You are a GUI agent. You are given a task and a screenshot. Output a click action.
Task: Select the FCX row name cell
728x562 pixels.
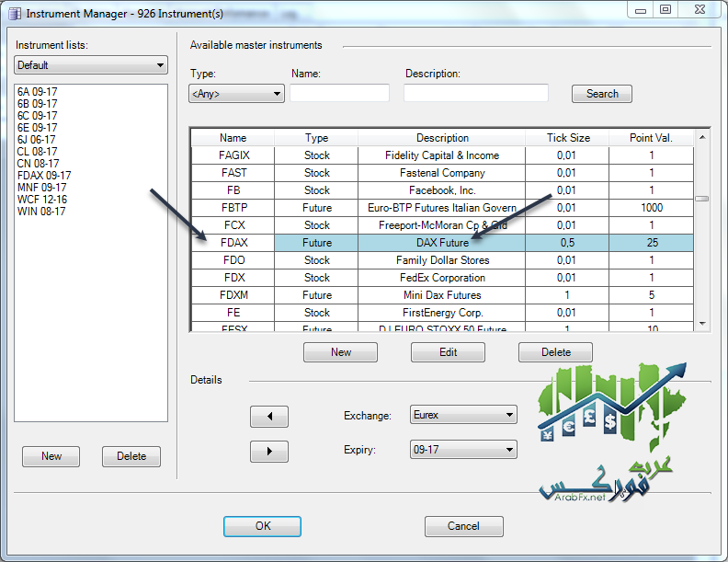[x=233, y=225]
